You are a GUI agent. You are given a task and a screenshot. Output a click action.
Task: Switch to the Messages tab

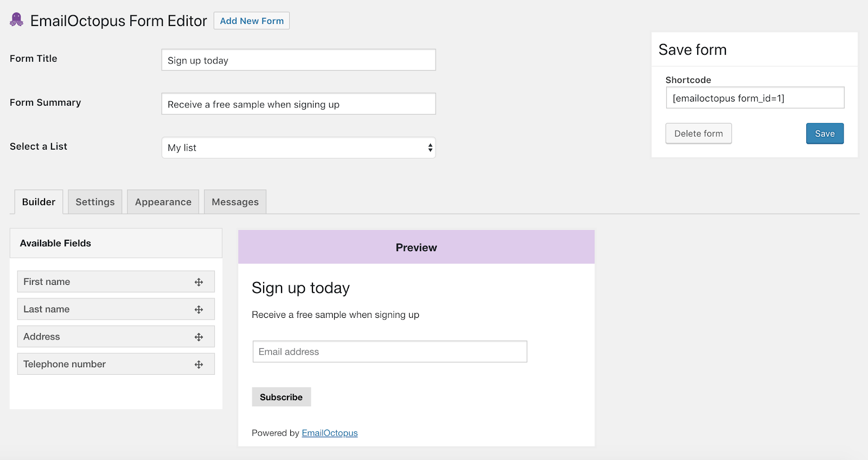[x=235, y=201]
